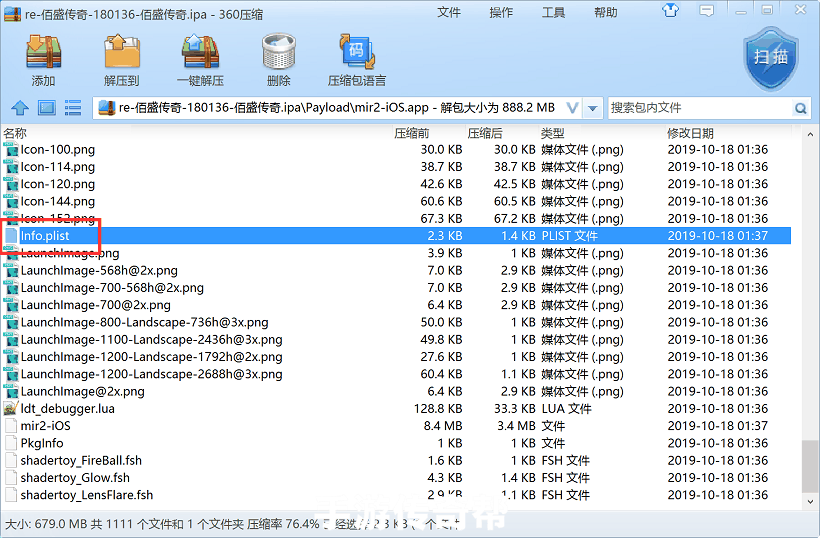Select LaunchImage-568h@2x.png
820x538 pixels.
[x=99, y=270]
